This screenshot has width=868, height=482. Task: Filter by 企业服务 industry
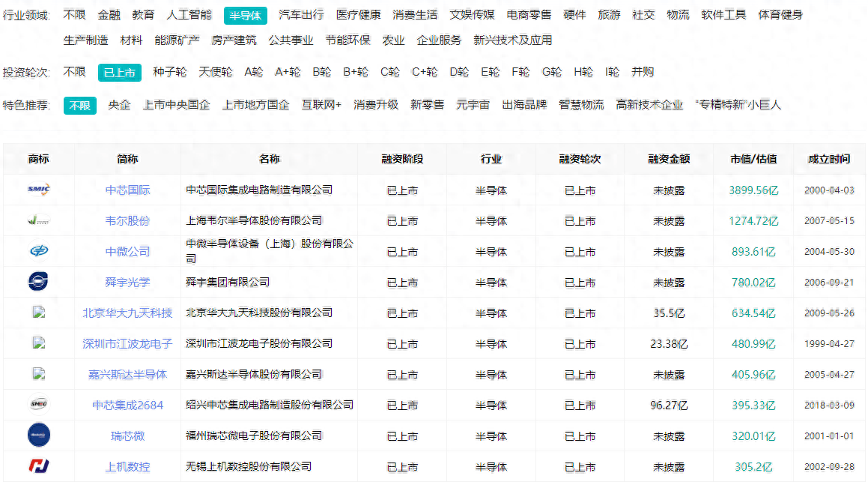pyautogui.click(x=439, y=40)
